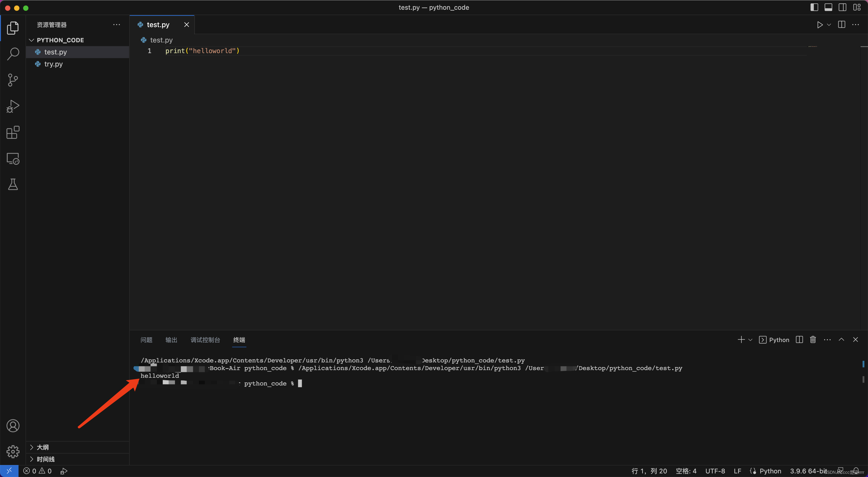Viewport: 868px width, 477px height.
Task: Select the Python terminal instance label
Action: pyautogui.click(x=774, y=340)
